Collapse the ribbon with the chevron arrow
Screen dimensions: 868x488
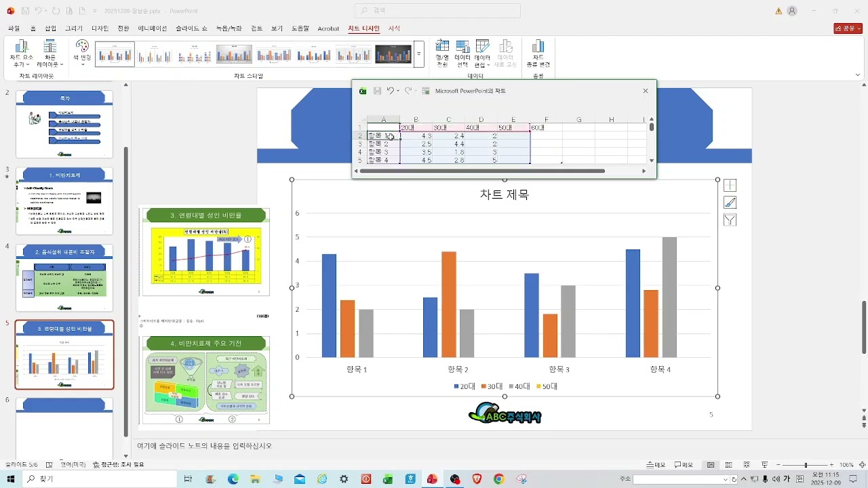point(858,75)
